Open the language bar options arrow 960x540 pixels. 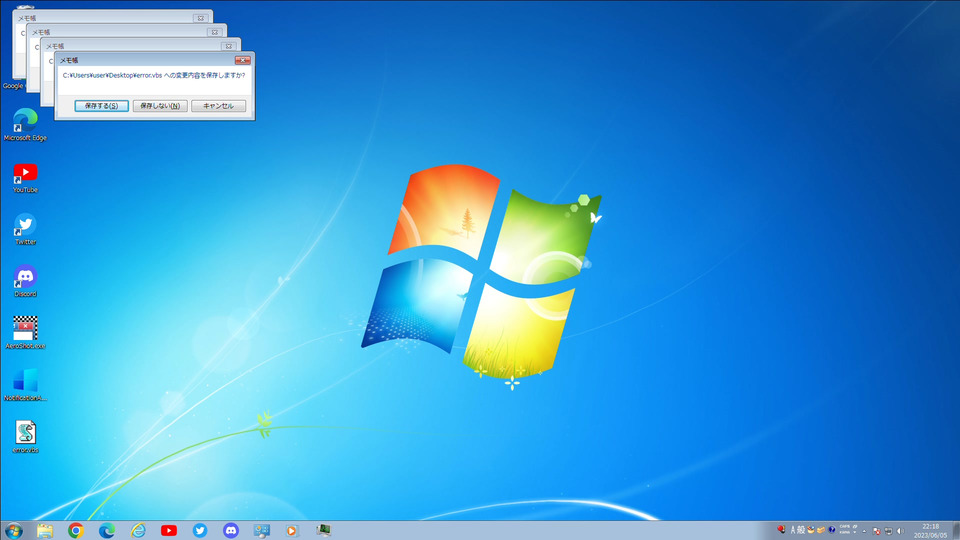pyautogui.click(x=855, y=532)
